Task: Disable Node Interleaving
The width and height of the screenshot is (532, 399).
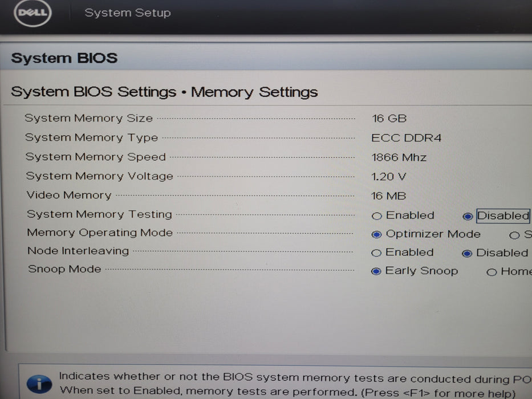Action: tap(468, 253)
